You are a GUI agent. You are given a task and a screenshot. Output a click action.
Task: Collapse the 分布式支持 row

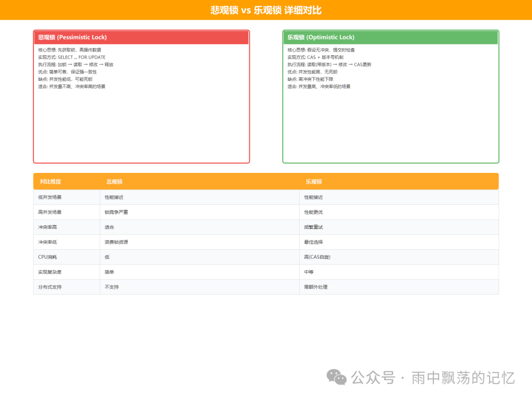point(47,287)
